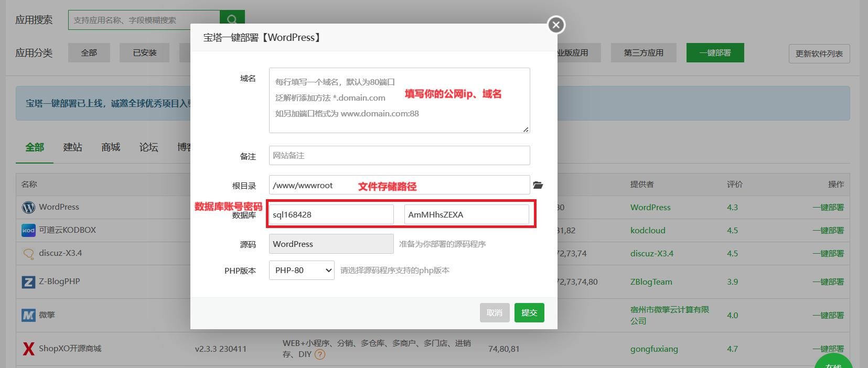Screen dimensions: 868x368
Task: Open the ZBlogTeam provider link
Action: (x=651, y=282)
